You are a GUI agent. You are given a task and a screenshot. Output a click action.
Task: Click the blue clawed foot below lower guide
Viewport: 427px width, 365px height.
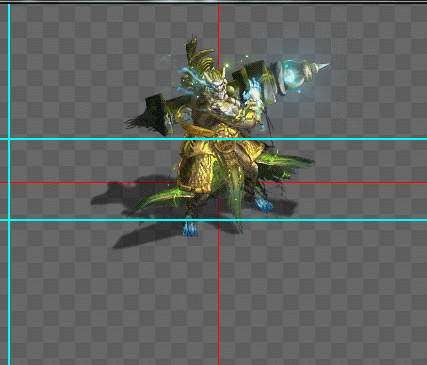pos(190,227)
